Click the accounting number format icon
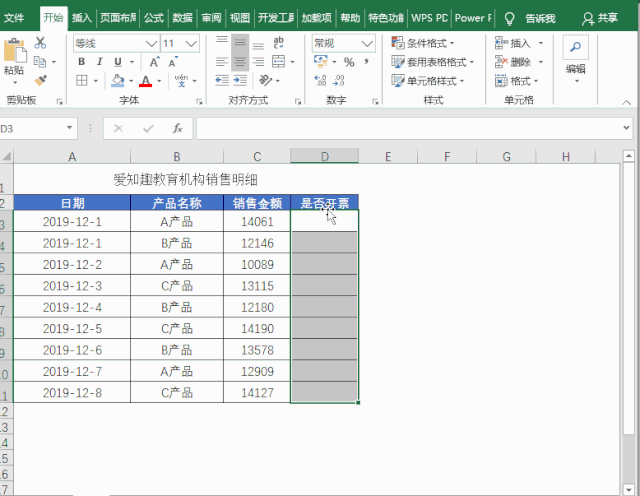The height and width of the screenshot is (496, 640). tap(321, 62)
